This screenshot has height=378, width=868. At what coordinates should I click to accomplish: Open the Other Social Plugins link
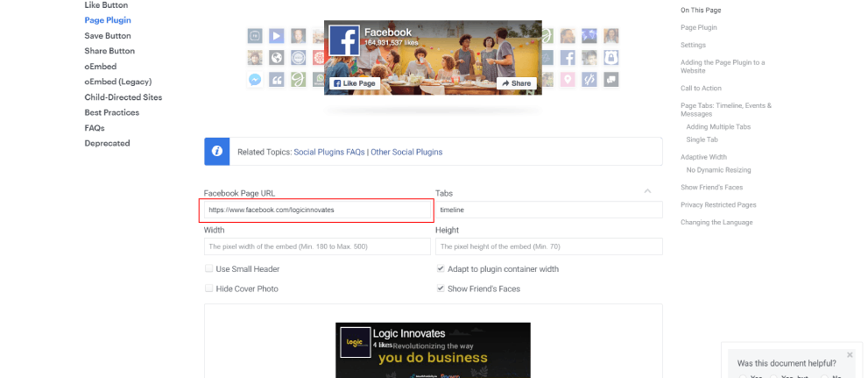pos(406,152)
